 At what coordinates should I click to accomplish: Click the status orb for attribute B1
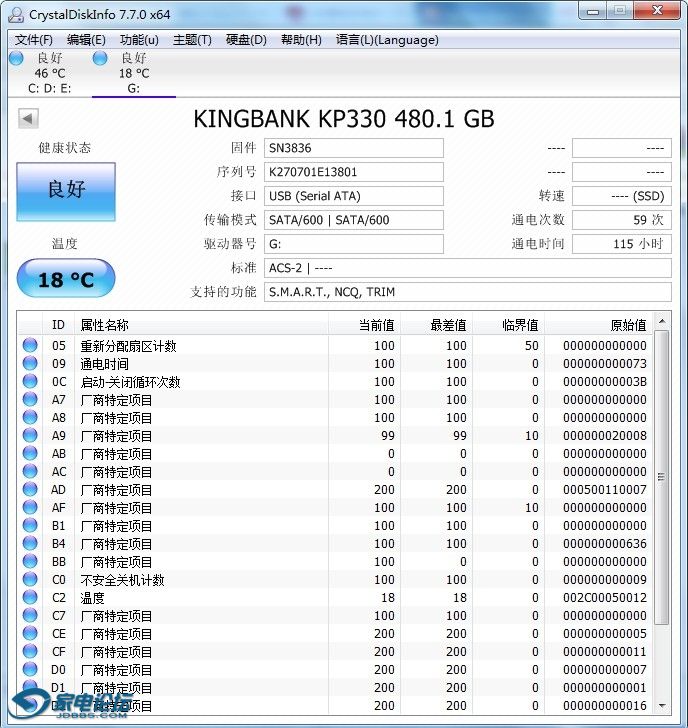click(30, 525)
